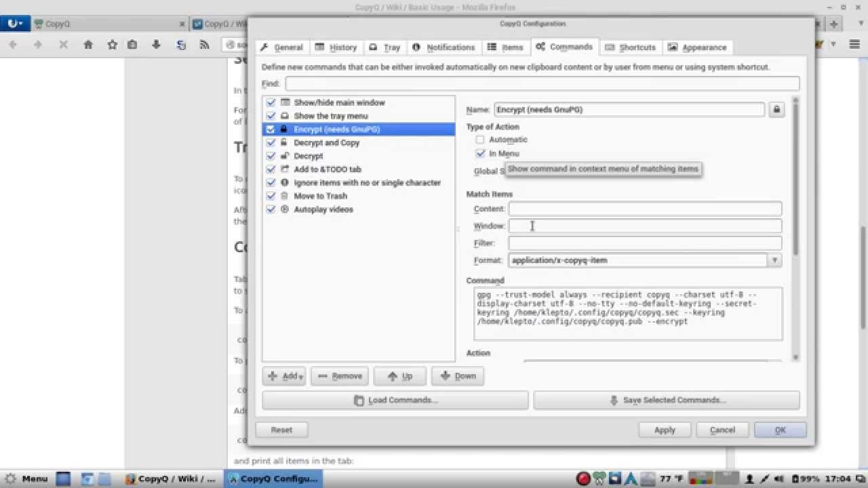Click the volume icon in the system tray
The width and height of the screenshot is (868, 488).
click(x=779, y=479)
